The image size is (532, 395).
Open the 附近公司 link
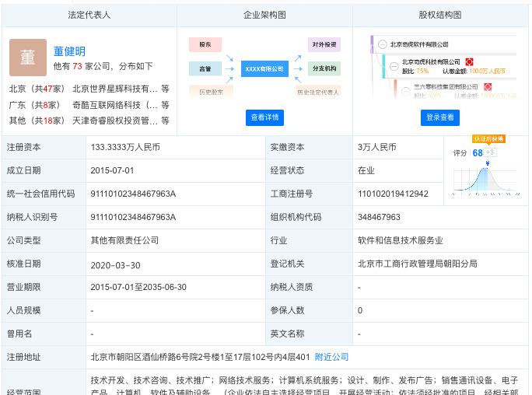point(331,357)
